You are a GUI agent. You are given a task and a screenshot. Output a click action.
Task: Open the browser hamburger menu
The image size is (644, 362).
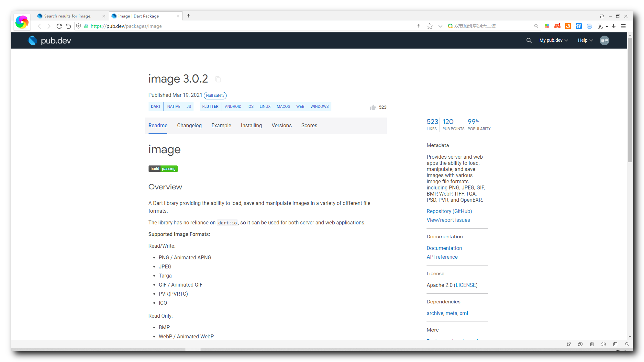pyautogui.click(x=623, y=26)
